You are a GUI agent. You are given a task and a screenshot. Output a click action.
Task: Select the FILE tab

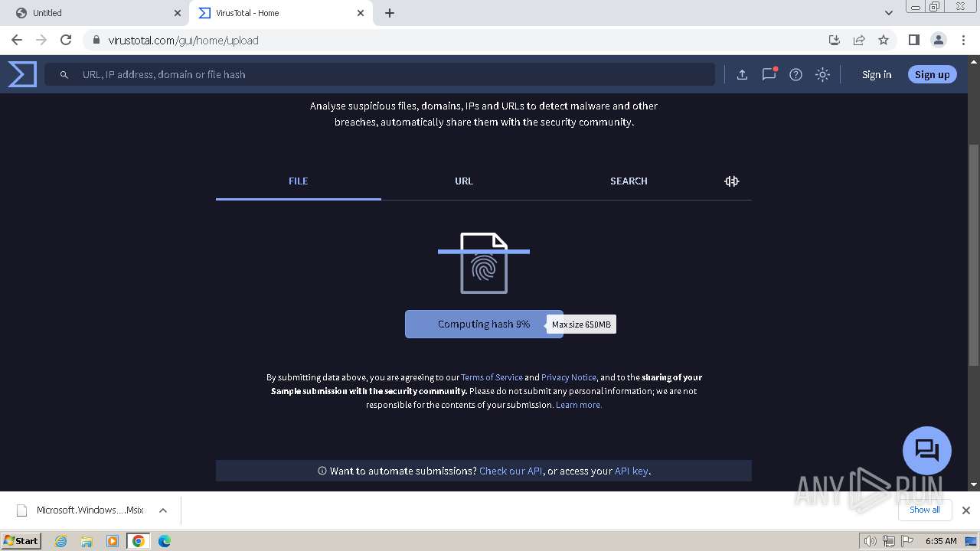tap(298, 181)
